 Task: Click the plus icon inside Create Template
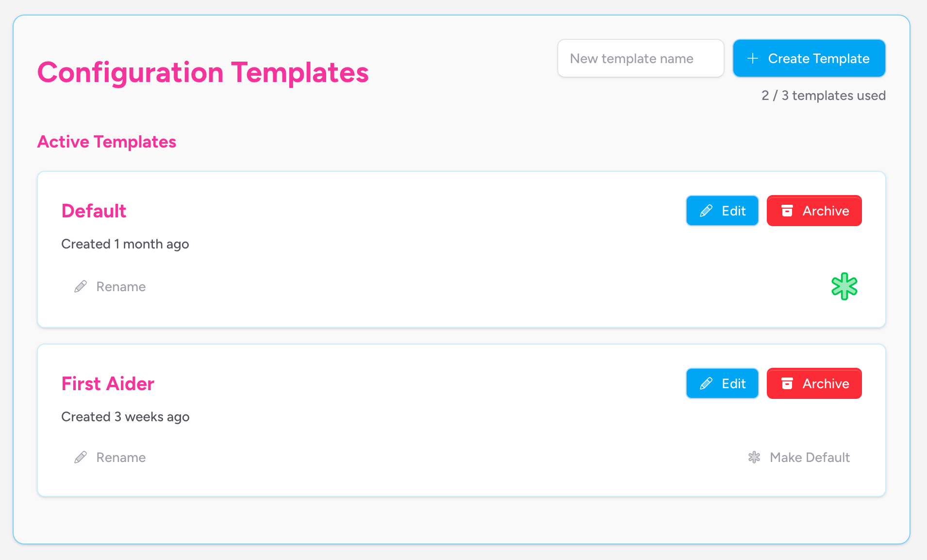[753, 58]
